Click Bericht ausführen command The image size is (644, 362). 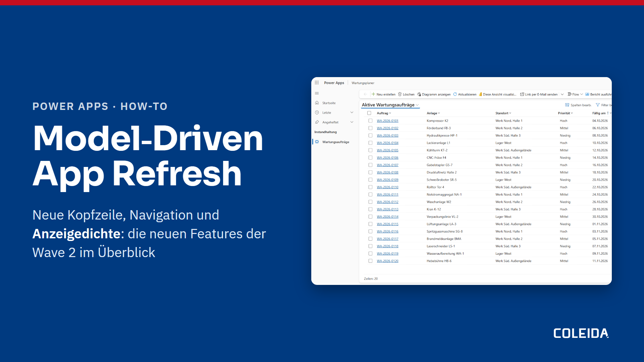click(598, 95)
